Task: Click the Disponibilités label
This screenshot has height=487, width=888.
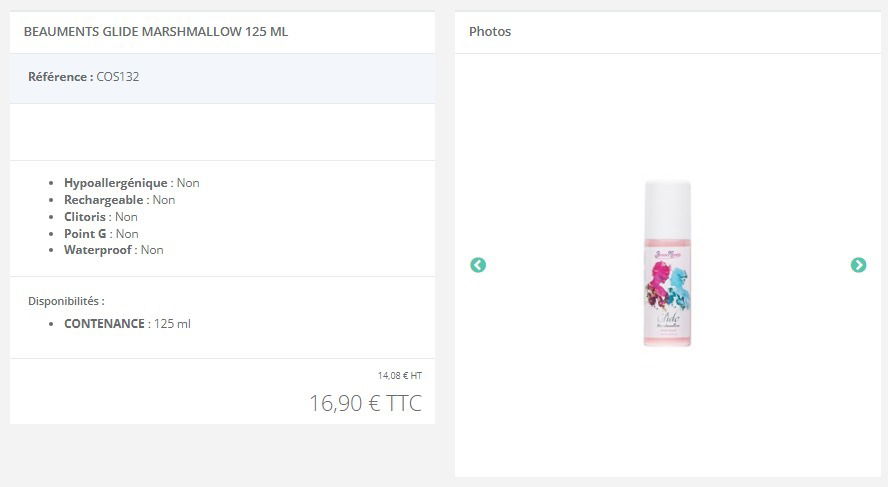Action: [x=66, y=301]
